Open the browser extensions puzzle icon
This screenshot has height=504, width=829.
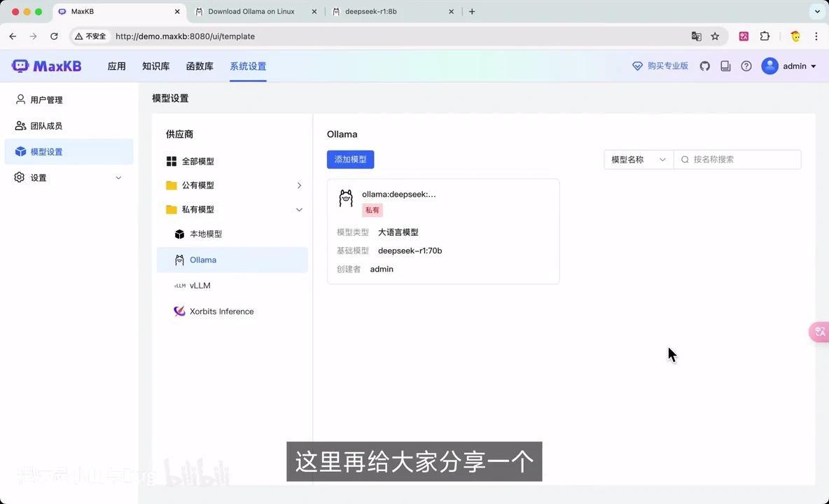tap(765, 36)
